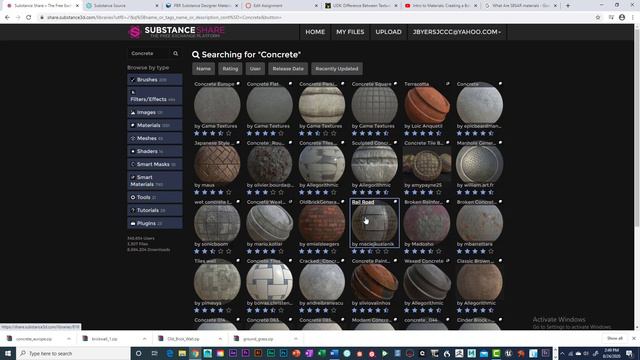Click the corner icon on Terracotta card
Screen dimensions: 640x360
click(x=448, y=84)
